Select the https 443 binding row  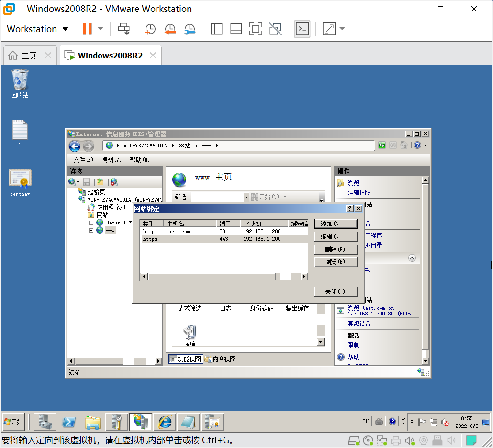(x=224, y=239)
